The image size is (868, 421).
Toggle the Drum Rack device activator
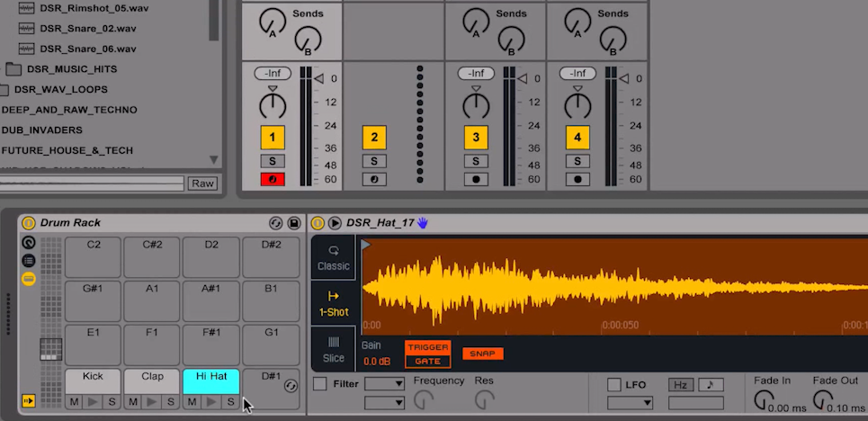(28, 223)
